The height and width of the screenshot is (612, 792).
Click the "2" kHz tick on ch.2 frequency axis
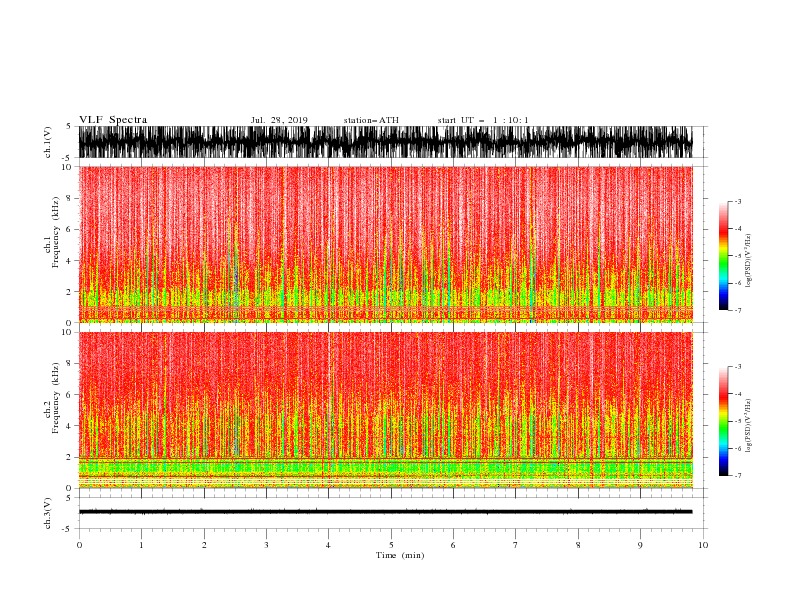pos(70,457)
